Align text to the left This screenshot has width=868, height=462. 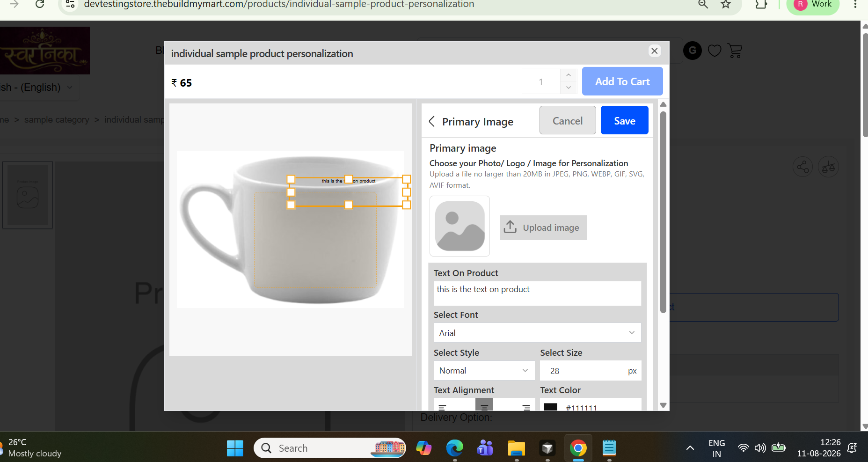tap(442, 407)
